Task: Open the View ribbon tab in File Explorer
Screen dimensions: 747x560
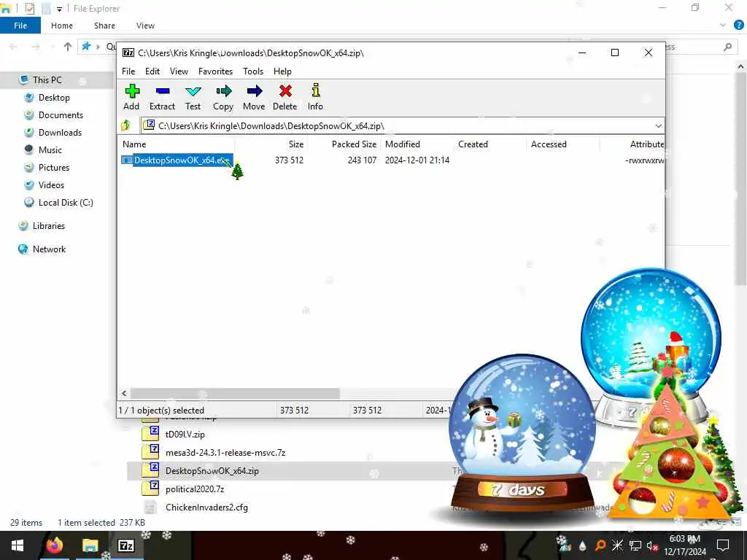Action: [x=145, y=26]
